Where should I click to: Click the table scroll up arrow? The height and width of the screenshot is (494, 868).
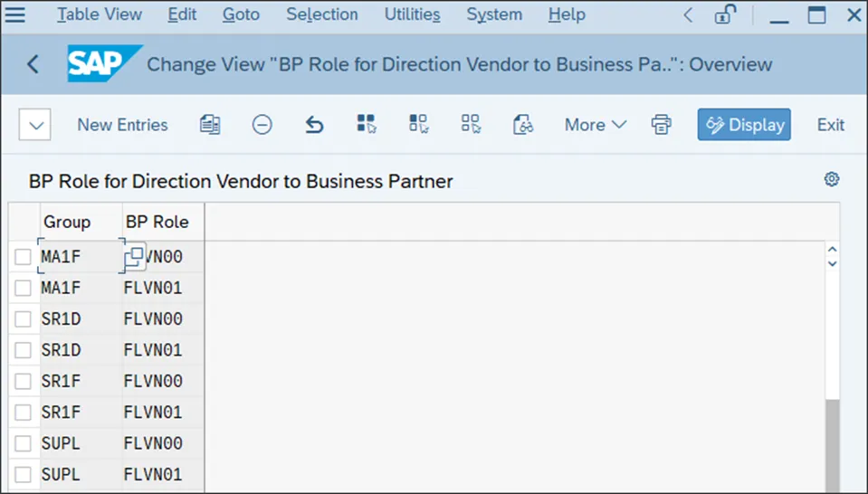click(832, 250)
